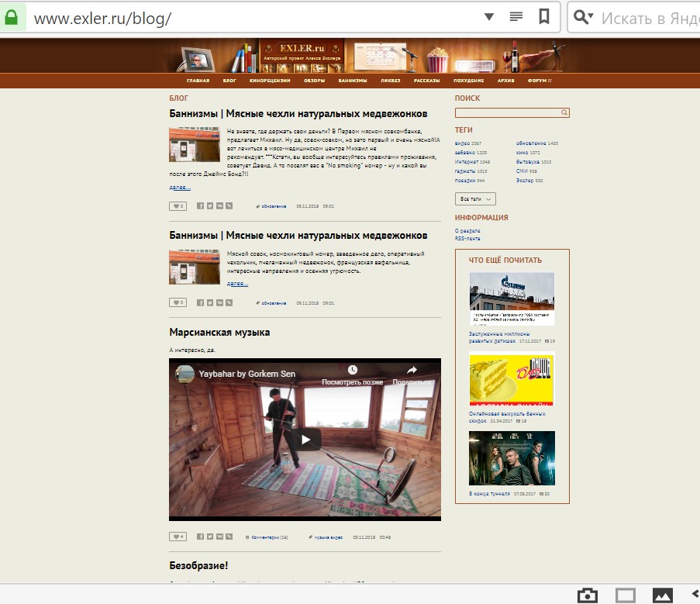
Task: Expand the 'Все теги' dropdown
Action: tap(475, 199)
